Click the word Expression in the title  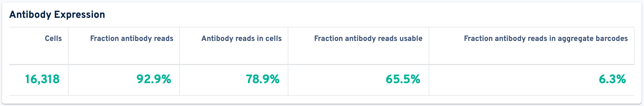click(79, 15)
